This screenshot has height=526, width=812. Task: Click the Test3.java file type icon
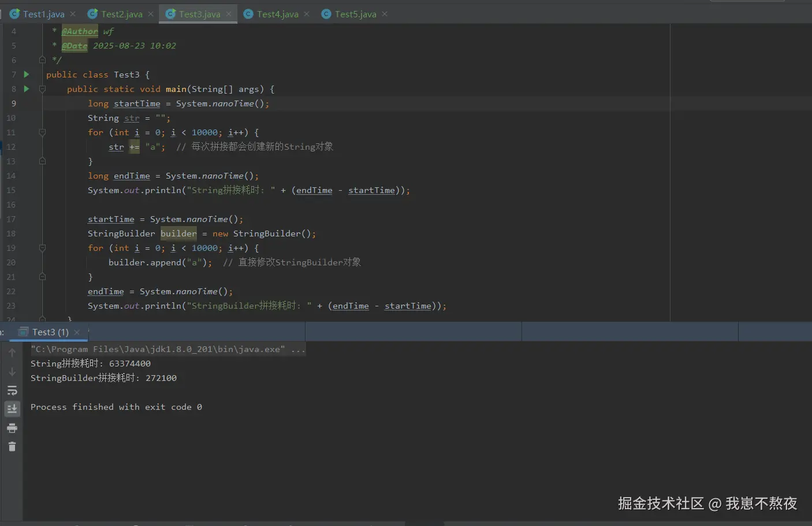(170, 14)
